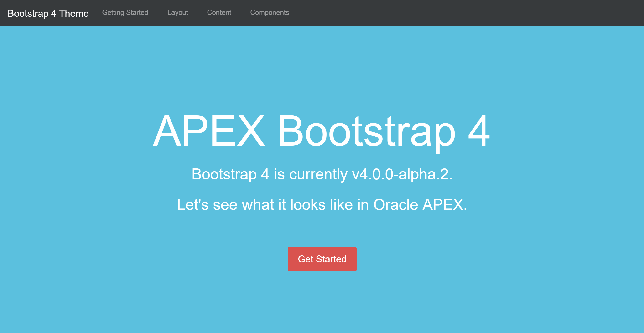Click the word currently in the subtitle

(318, 174)
